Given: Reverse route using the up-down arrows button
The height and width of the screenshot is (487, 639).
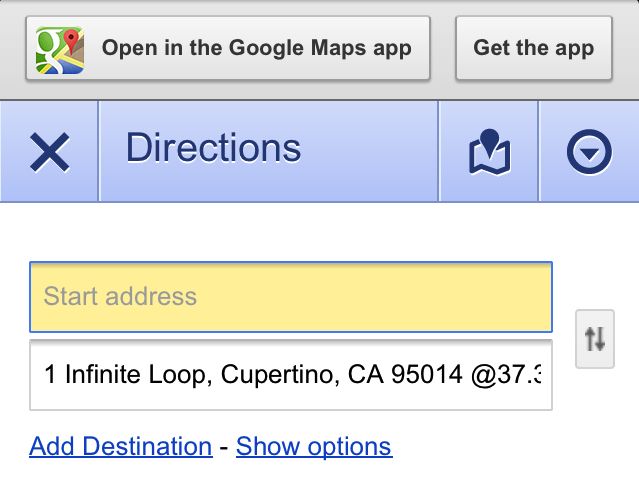Looking at the screenshot, I should coord(595,339).
